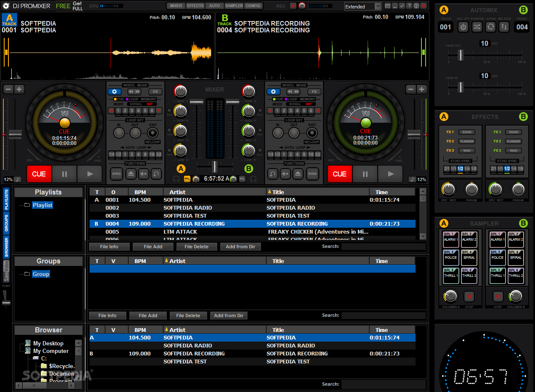Toggle deck A FX 2 FLANGER effect
Image resolution: width=535 pixels, height=392 pixels.
coord(466,141)
